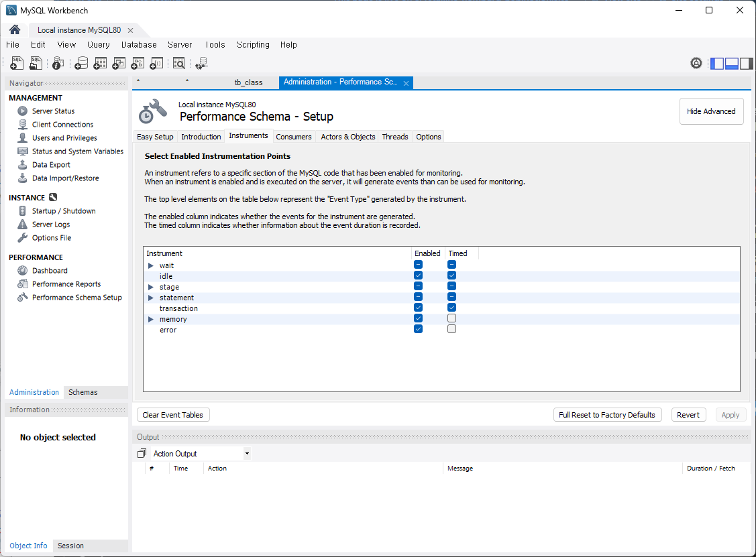Click Clear Event Tables button
The height and width of the screenshot is (557, 756).
(173, 415)
